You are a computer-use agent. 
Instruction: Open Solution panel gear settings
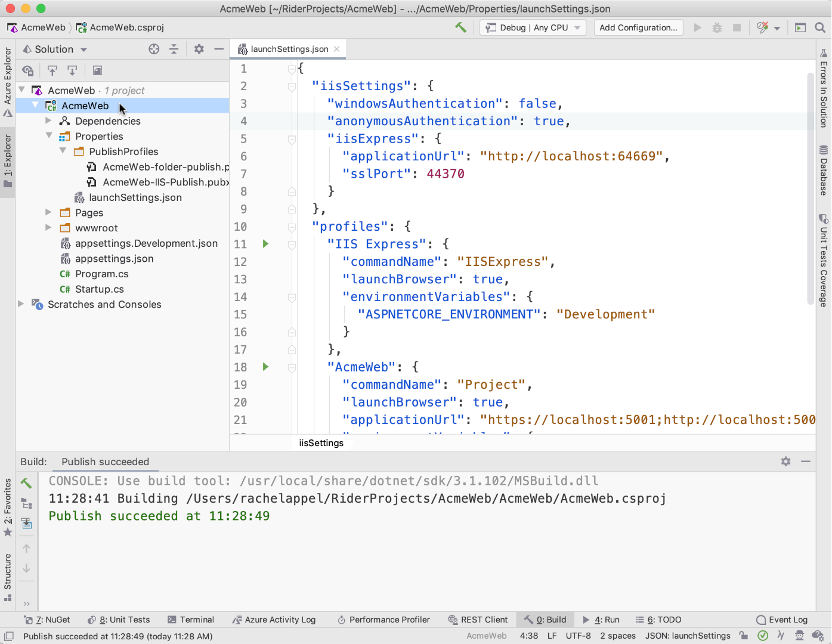(x=199, y=49)
